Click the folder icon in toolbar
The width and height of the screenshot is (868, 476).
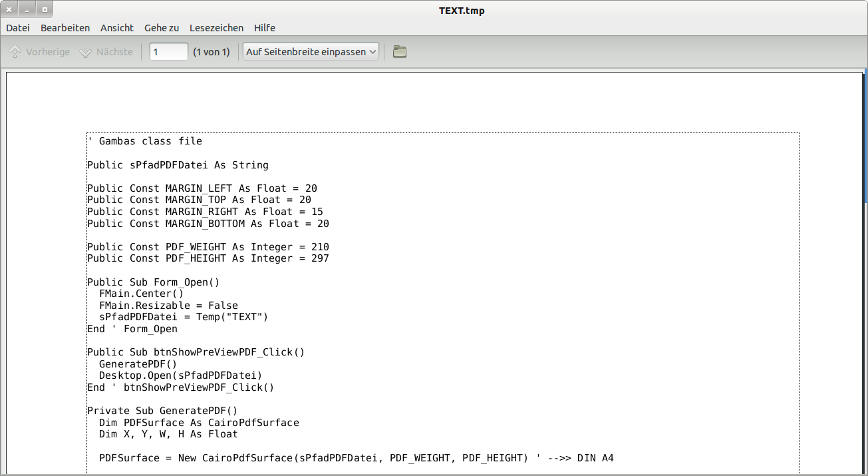(400, 52)
